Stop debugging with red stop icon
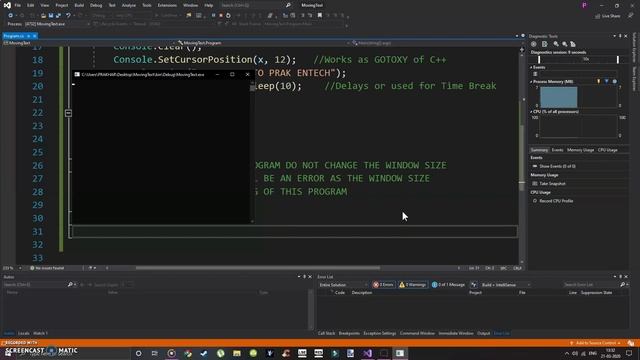This screenshot has height=360, width=640. (x=221, y=16)
